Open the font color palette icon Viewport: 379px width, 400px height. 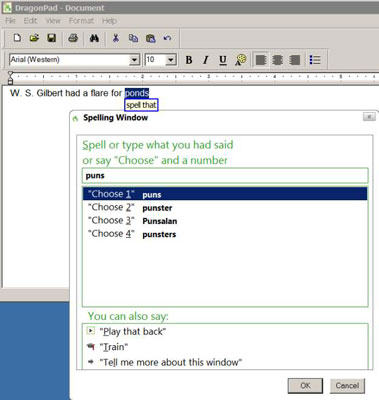[x=240, y=60]
